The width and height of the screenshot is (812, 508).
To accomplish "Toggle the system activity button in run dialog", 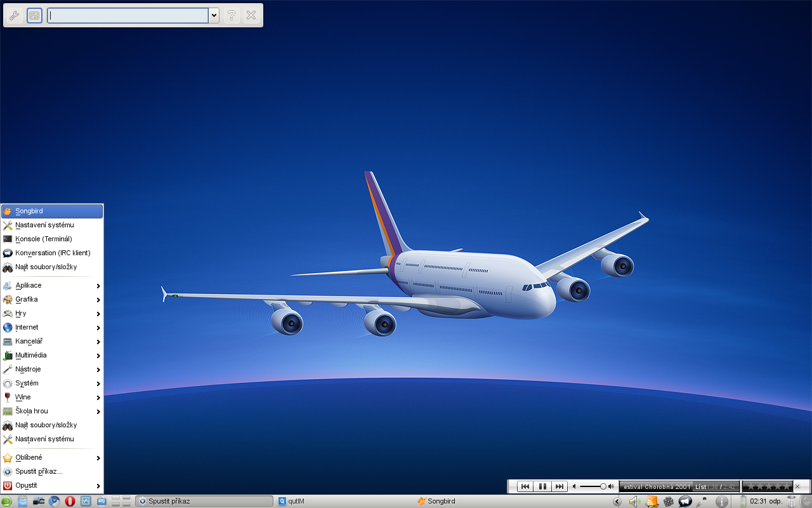I will (x=34, y=15).
